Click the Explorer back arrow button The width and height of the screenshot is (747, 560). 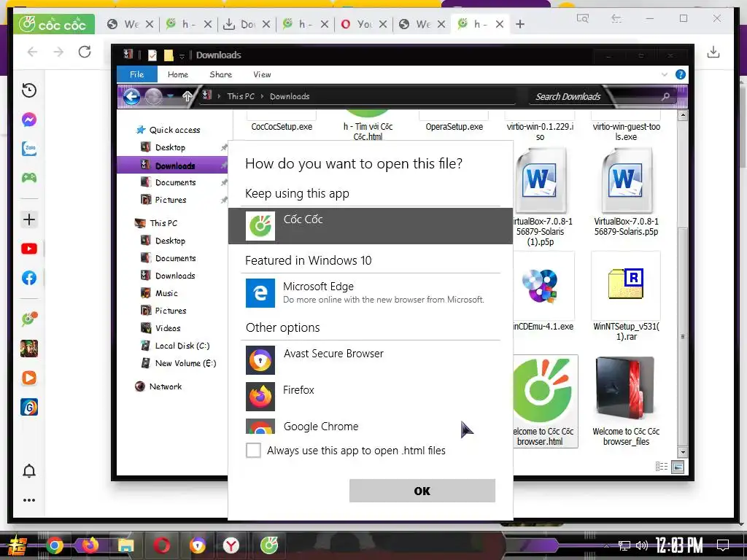coord(132,97)
